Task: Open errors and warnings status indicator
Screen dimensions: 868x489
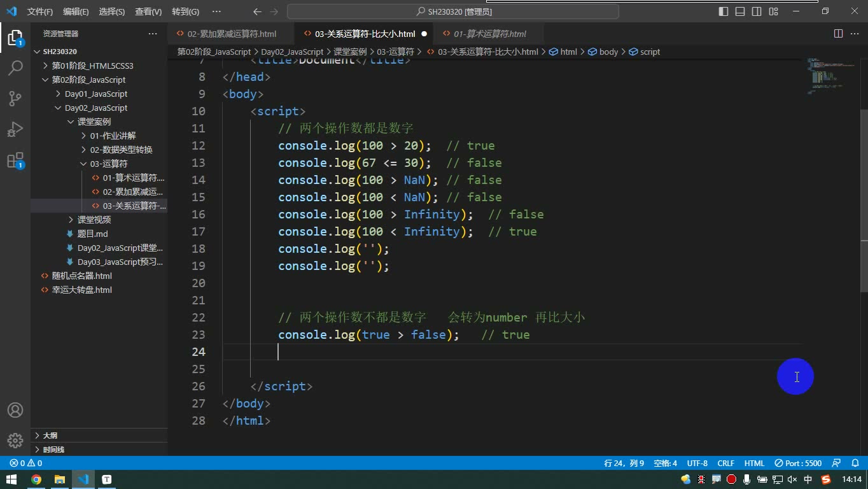Action: 26,463
